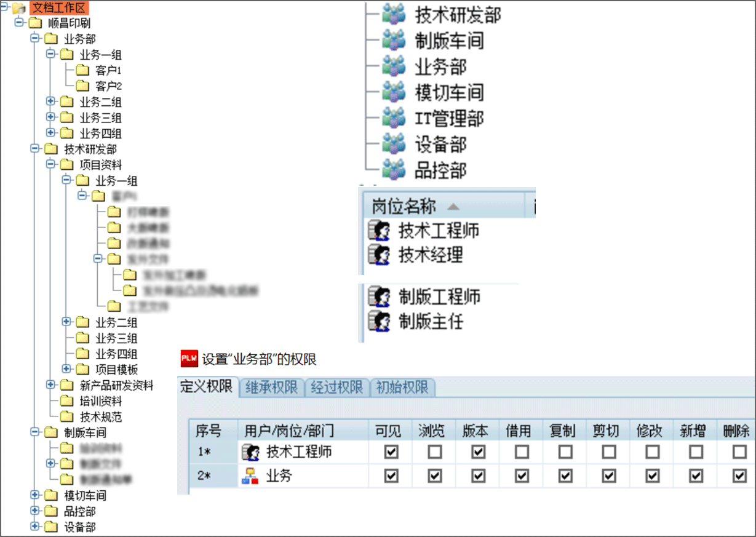The width and height of the screenshot is (756, 537).
Task: Enable 浏览 permission for 技术工程师
Action: coord(434,453)
